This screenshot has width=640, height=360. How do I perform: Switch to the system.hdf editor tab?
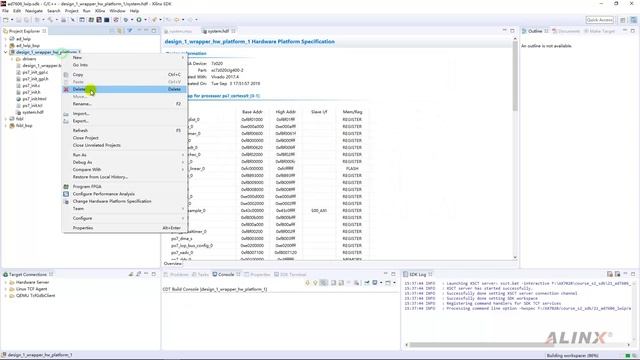coord(218,31)
